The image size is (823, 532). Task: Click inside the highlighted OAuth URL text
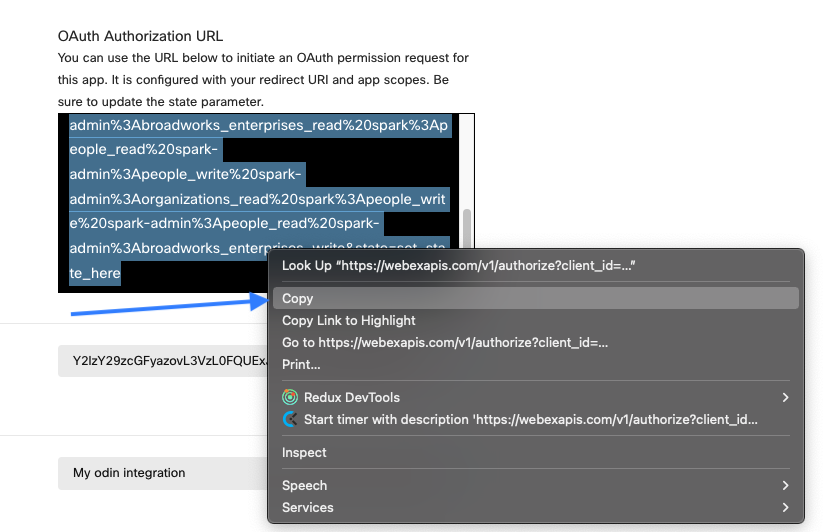tap(258, 199)
